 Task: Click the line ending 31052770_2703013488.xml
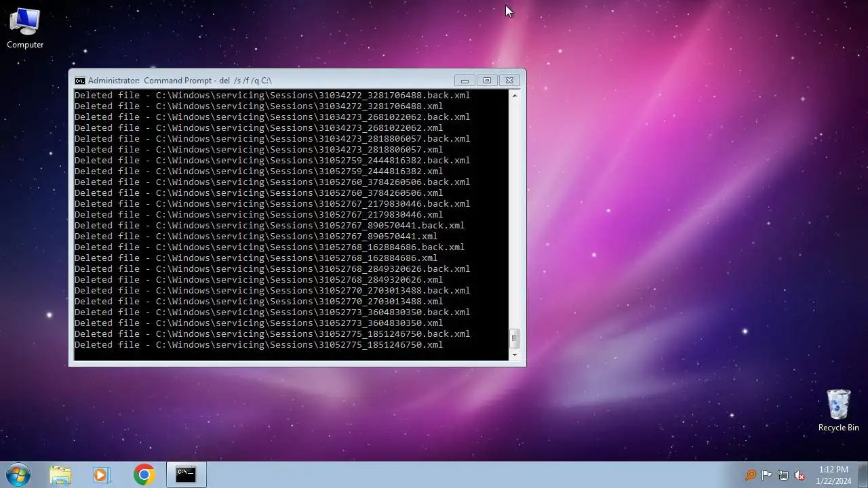coord(258,302)
